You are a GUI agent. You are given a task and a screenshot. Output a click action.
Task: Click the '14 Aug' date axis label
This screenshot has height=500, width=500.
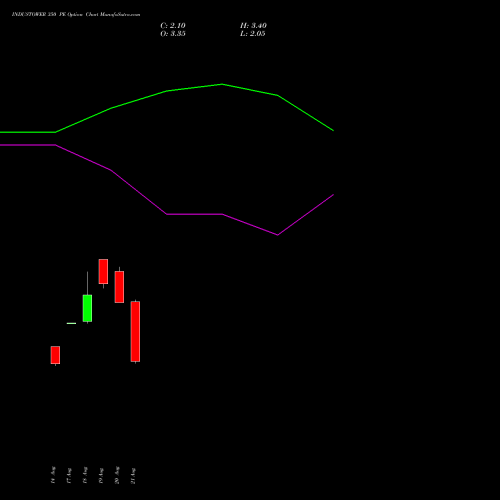[53, 475]
